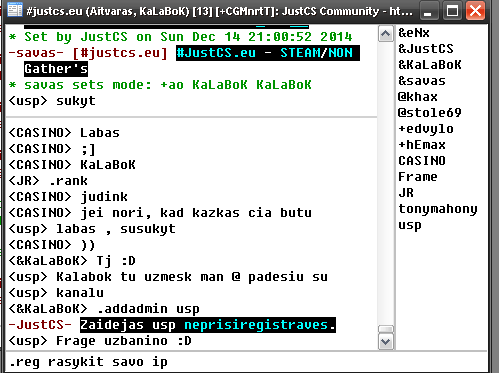Image resolution: width=499 pixels, height=379 pixels.
Task: Click the chat scrollbar thumb
Action: pyautogui.click(x=386, y=329)
